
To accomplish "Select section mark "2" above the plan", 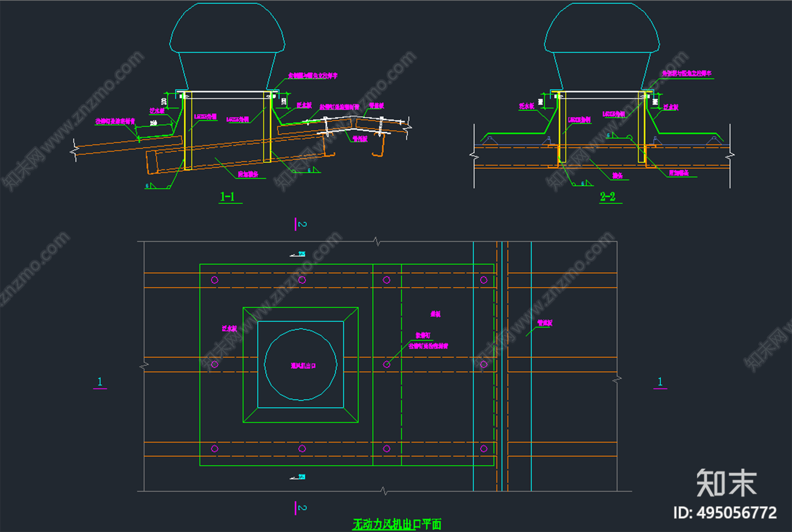I will click(x=302, y=224).
